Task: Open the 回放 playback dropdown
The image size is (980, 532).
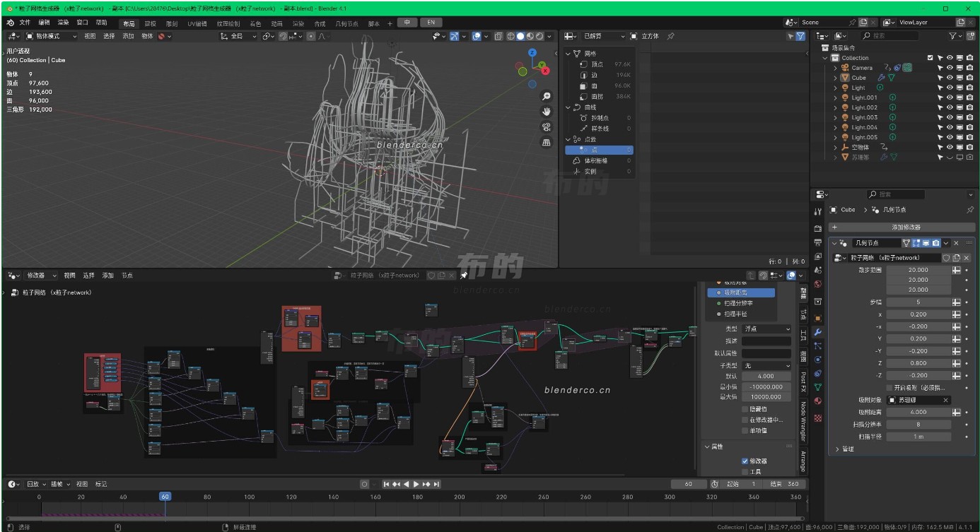Action: [35, 484]
